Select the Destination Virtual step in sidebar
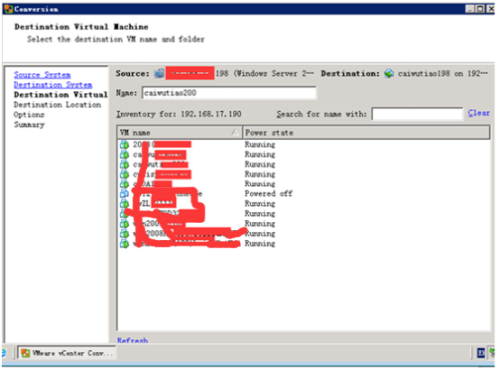The height and width of the screenshot is (370, 500). (x=61, y=95)
